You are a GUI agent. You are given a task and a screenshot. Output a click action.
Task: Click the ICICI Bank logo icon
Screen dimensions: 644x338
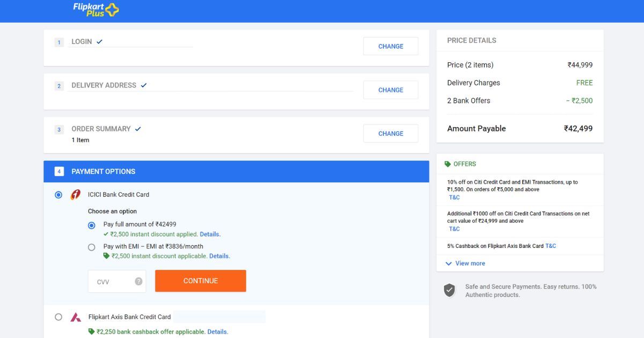pos(76,195)
